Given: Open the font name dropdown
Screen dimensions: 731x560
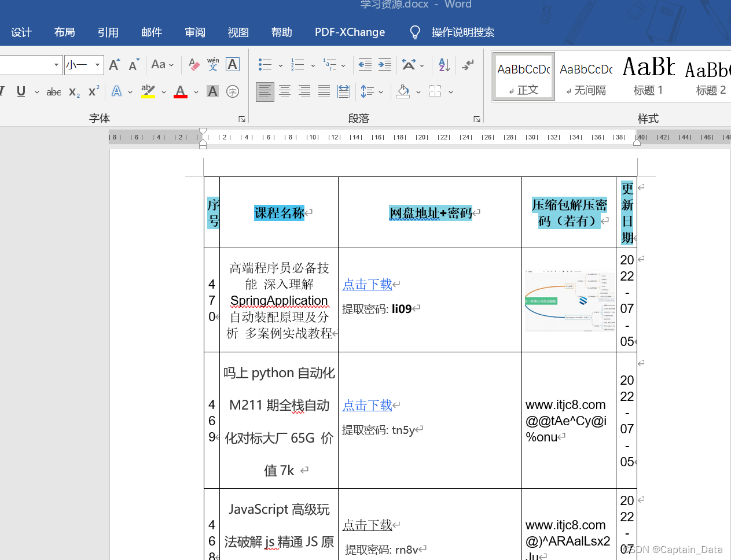Looking at the screenshot, I should pos(56,65).
